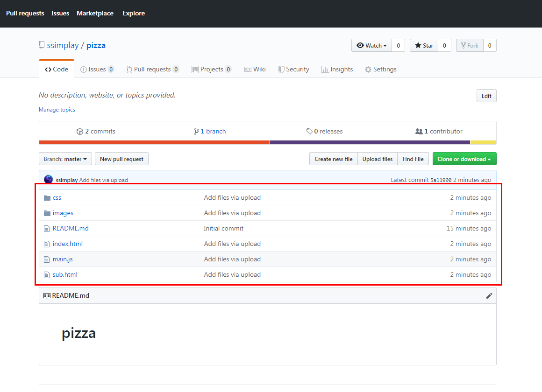Open the Wiki tab

pos(255,70)
